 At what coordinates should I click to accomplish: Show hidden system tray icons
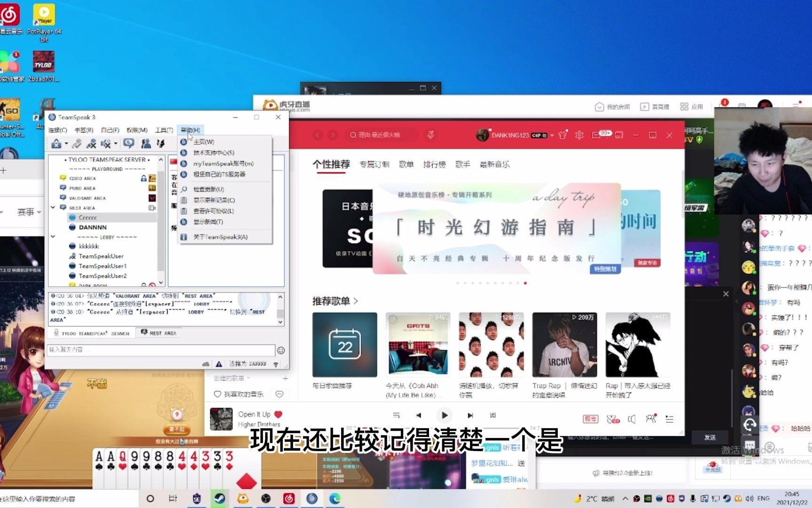coord(625,499)
